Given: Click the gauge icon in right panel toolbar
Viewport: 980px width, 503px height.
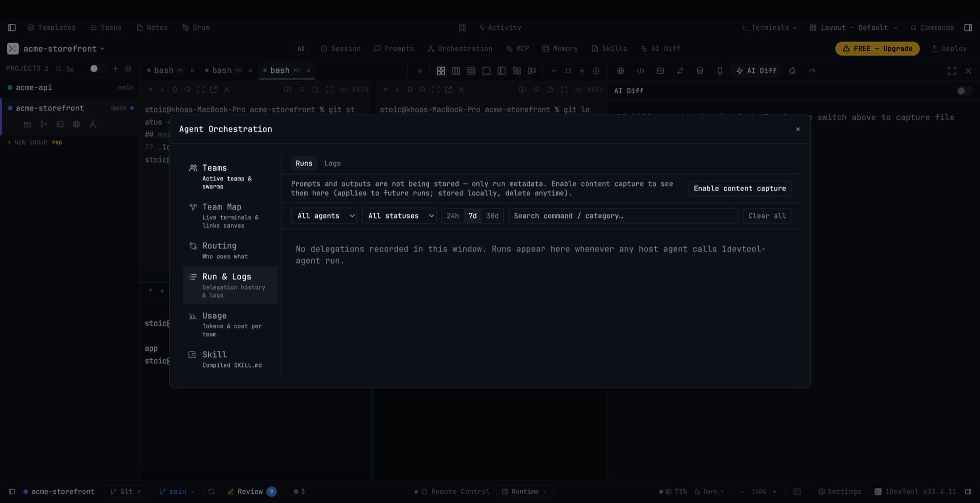Looking at the screenshot, I should [x=812, y=71].
